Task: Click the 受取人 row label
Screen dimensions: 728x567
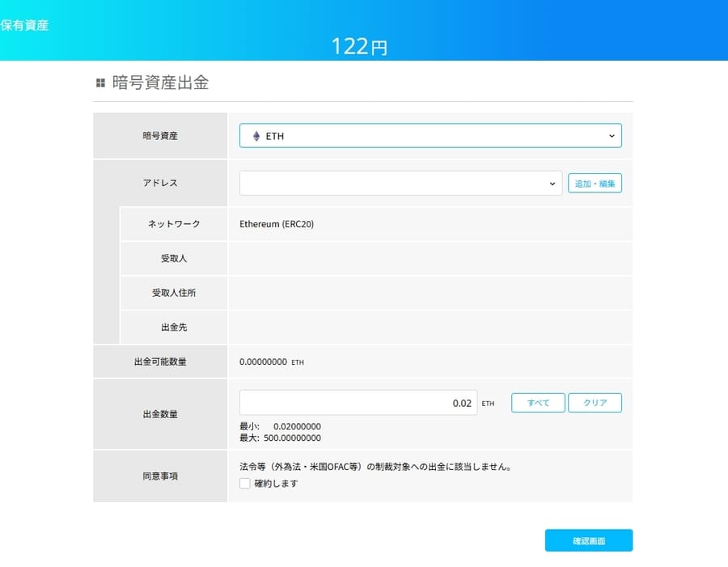Action: click(x=174, y=258)
